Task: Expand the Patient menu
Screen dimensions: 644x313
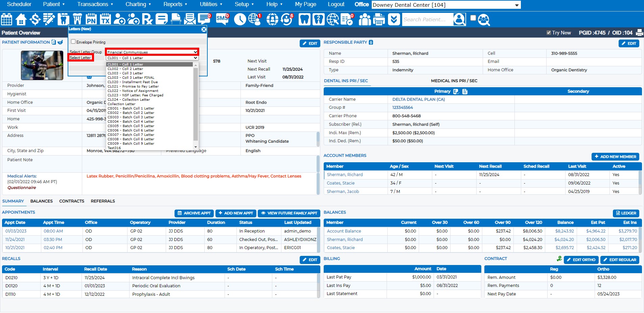Action: (x=54, y=4)
